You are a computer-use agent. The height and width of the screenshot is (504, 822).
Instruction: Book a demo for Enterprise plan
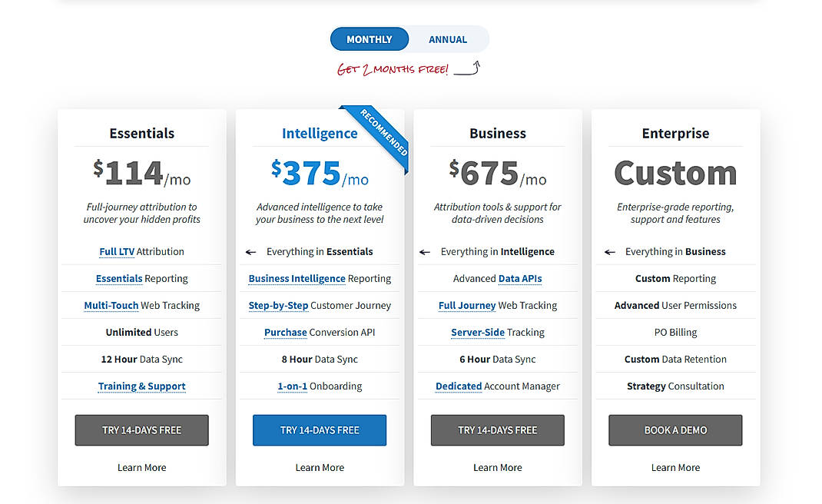point(675,430)
